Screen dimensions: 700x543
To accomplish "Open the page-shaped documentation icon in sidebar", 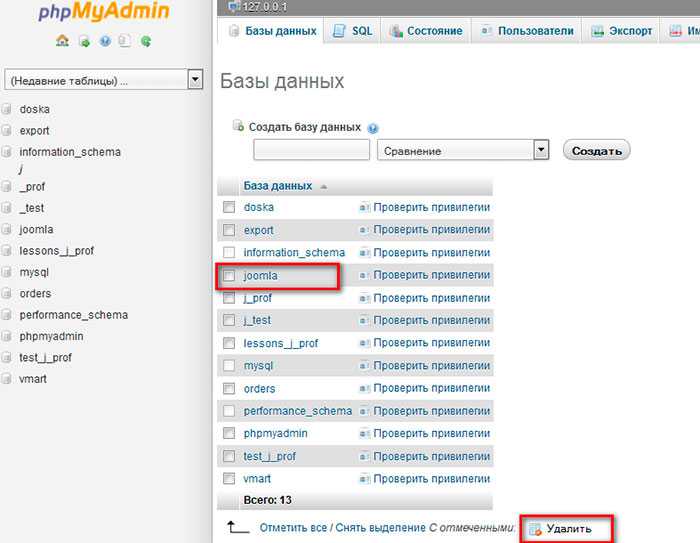I will point(125,41).
